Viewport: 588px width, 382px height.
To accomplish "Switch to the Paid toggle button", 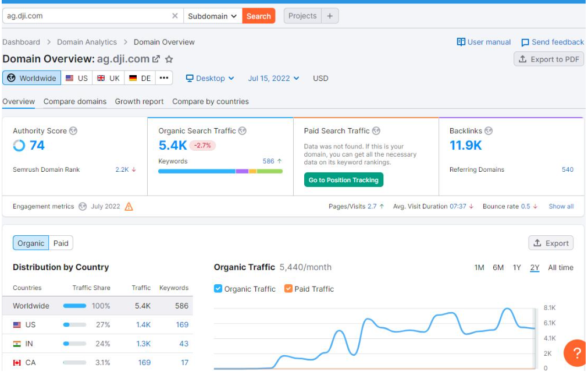I will pyautogui.click(x=60, y=243).
